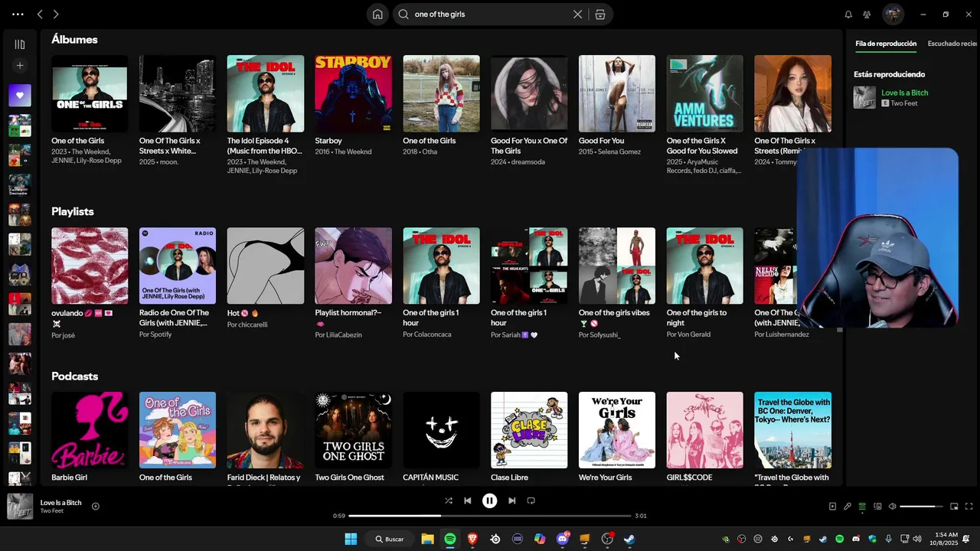Mute the volume speaker icon
Image resolution: width=980 pixels, height=551 pixels.
(892, 506)
